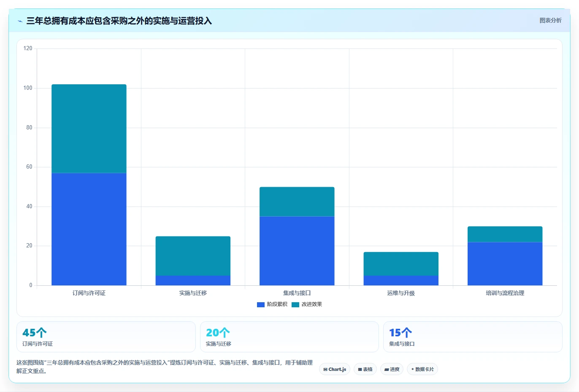
Task: Select the 表格 tag chip
Action: point(365,369)
